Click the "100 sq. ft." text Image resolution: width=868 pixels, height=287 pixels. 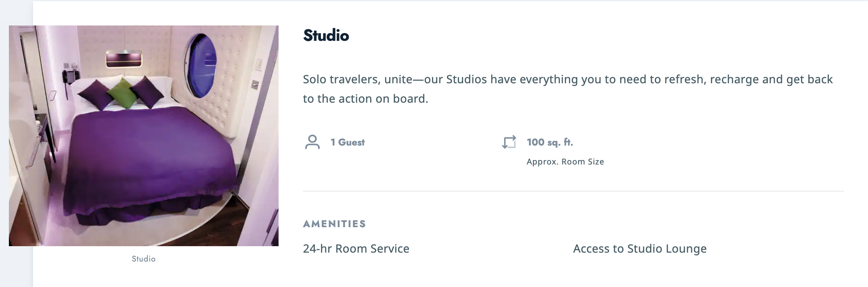(x=550, y=142)
